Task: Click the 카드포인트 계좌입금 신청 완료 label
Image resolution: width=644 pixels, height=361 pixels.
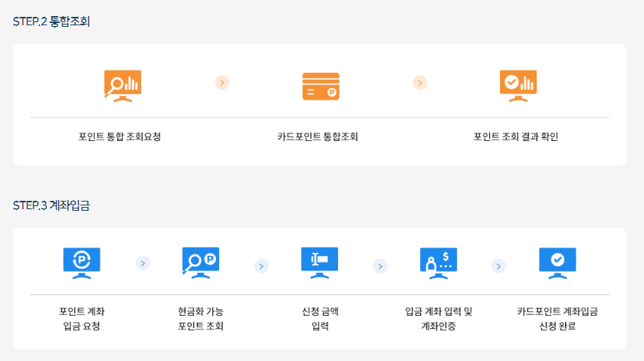Action: 557,319
